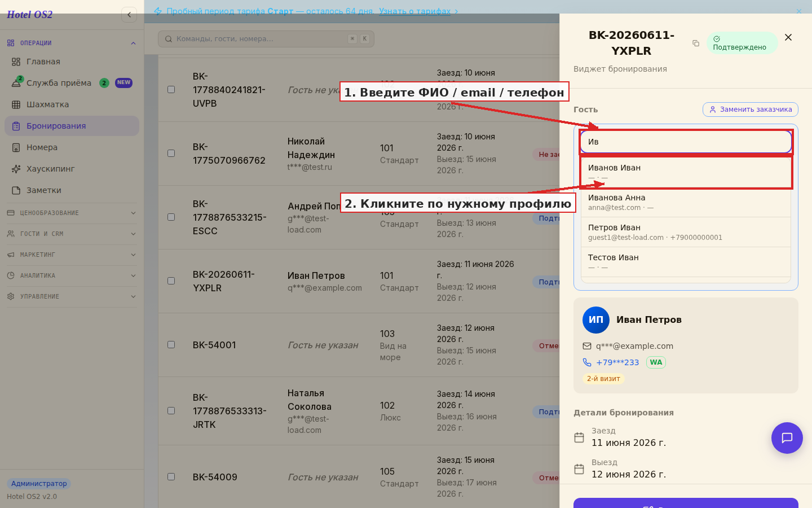Image resolution: width=812 pixels, height=508 pixels.
Task: Check the BK-54009 booking checkbox
Action: pos(171,477)
